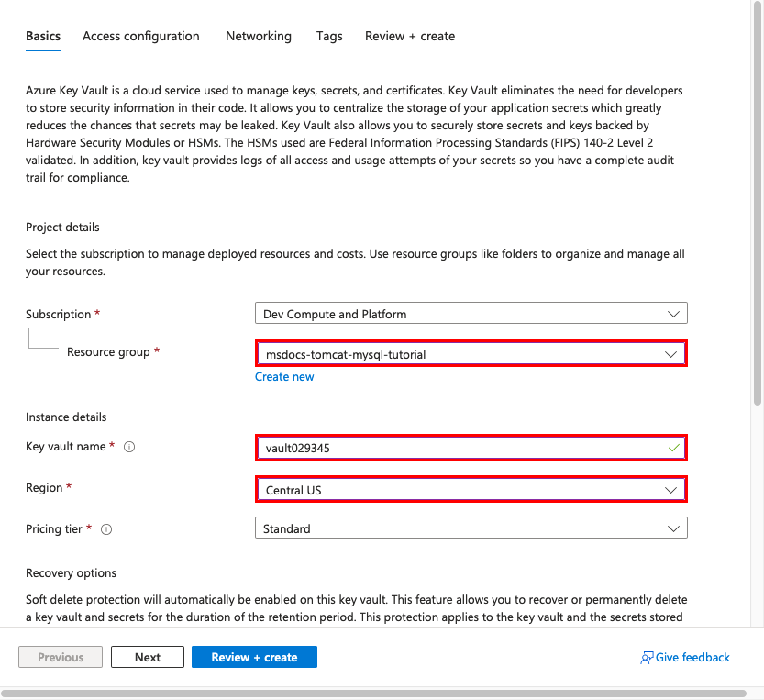764x700 pixels.
Task: Click the green validation checkmark in vault name field
Action: pyautogui.click(x=672, y=448)
